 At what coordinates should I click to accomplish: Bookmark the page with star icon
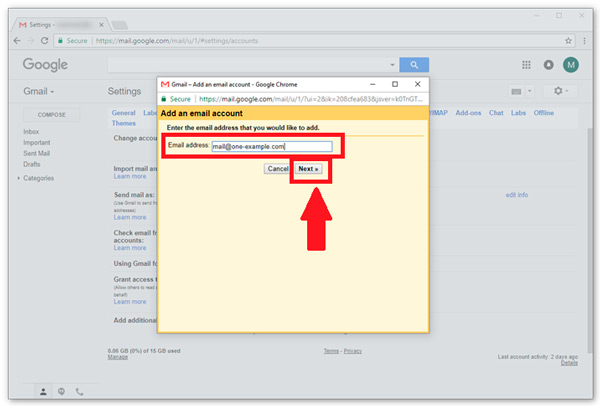[568, 41]
